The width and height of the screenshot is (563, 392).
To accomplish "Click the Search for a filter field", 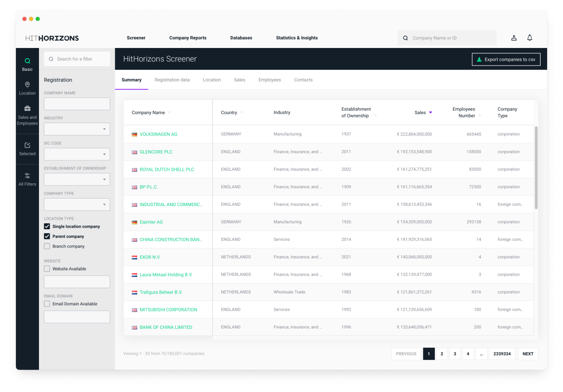I will (77, 59).
